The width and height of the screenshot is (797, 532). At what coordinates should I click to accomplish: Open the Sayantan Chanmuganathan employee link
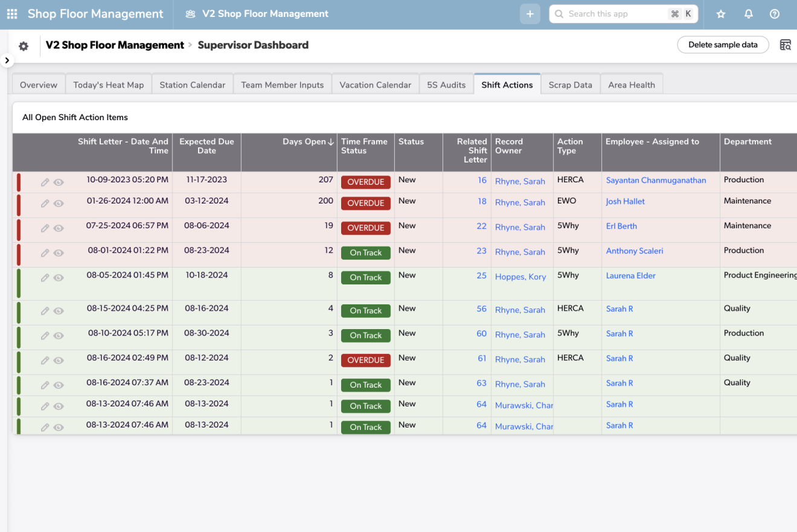tap(656, 180)
